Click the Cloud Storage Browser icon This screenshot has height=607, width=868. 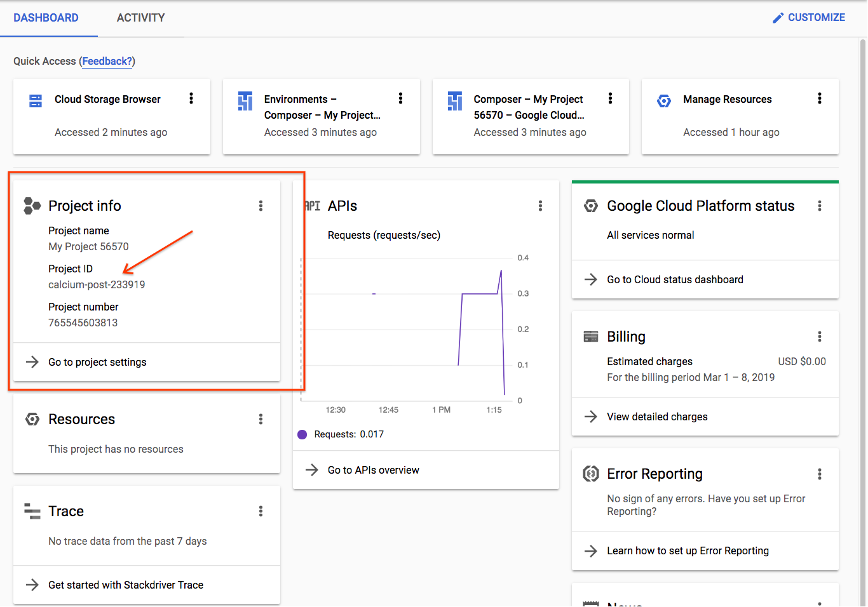pos(36,100)
